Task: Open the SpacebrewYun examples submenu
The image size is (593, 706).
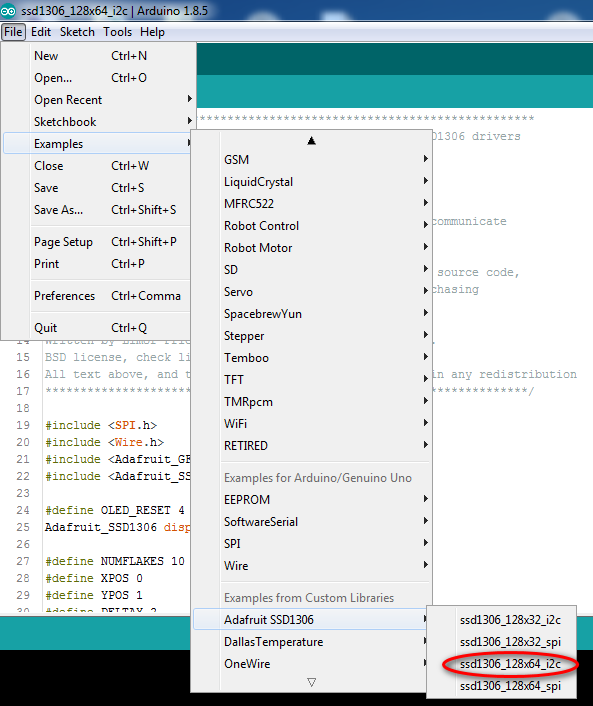Action: pyautogui.click(x=312, y=314)
